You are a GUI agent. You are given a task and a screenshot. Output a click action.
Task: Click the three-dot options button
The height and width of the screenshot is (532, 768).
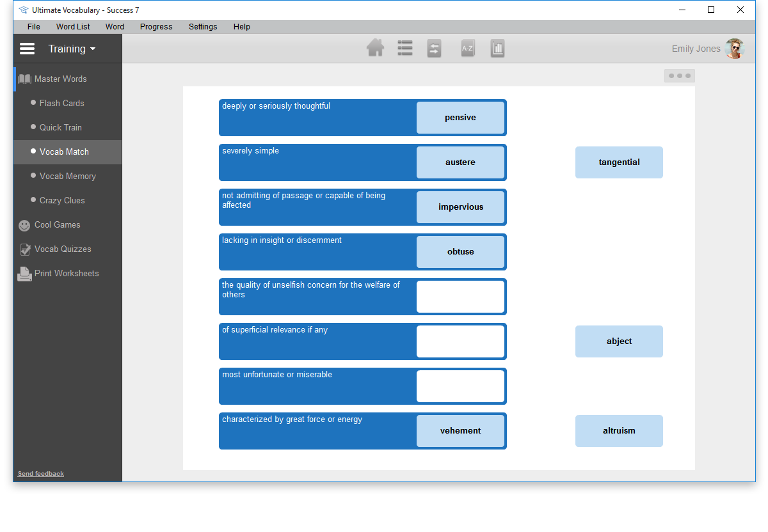(679, 75)
